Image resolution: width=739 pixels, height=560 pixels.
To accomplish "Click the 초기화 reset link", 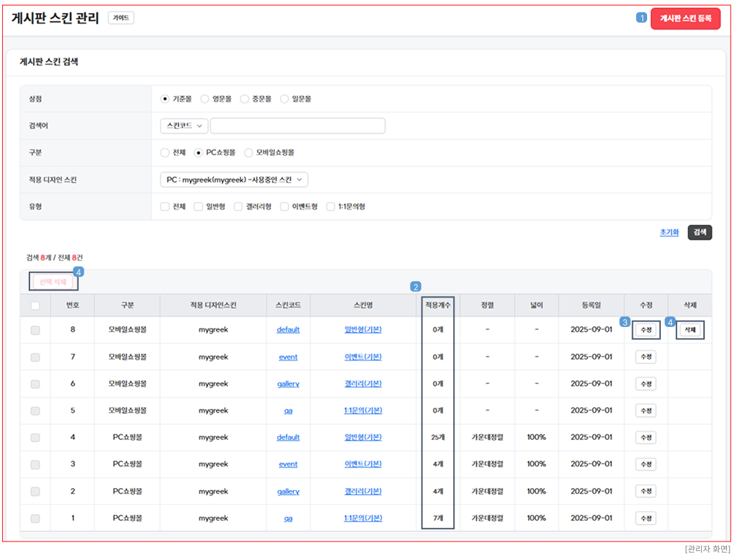I will (x=669, y=232).
